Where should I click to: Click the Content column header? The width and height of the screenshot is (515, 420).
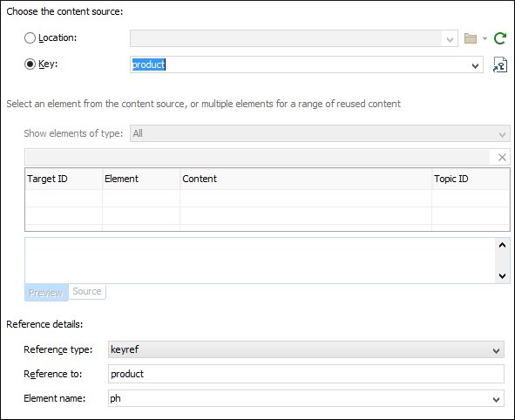(306, 179)
